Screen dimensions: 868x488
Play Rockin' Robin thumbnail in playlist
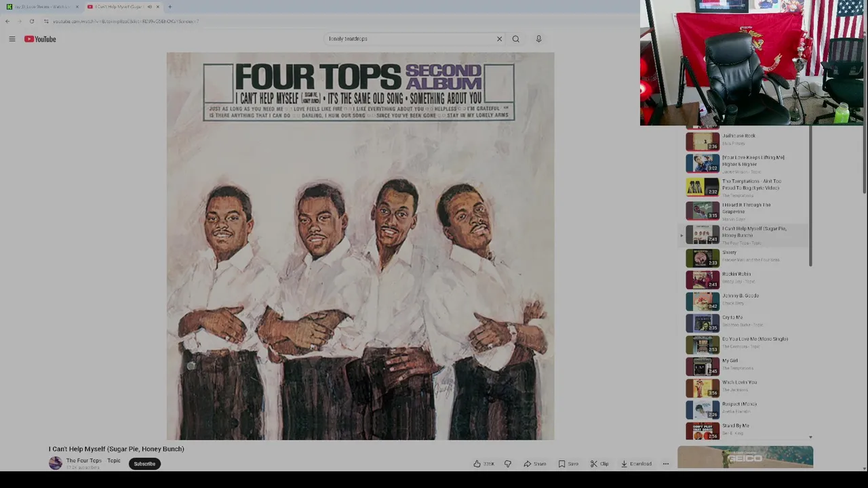[703, 279]
